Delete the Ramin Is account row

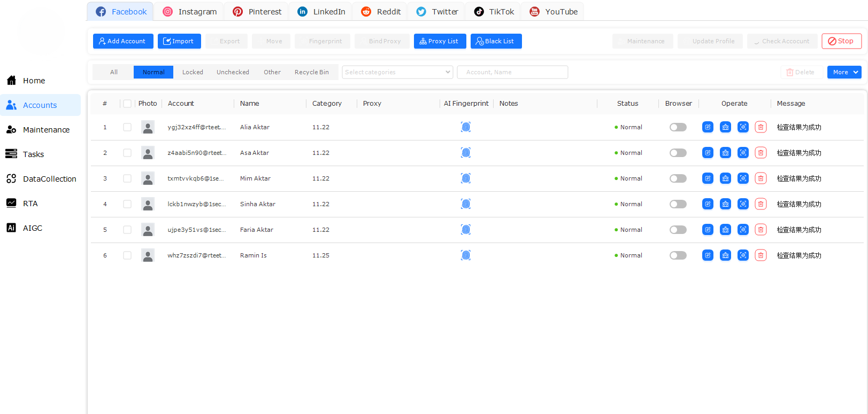pos(761,255)
